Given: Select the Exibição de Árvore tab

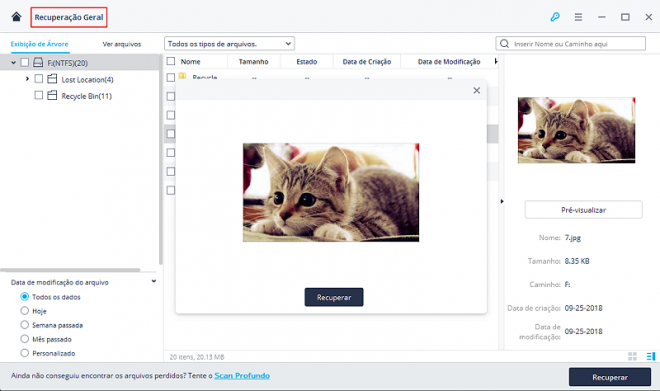Looking at the screenshot, I should [x=40, y=44].
